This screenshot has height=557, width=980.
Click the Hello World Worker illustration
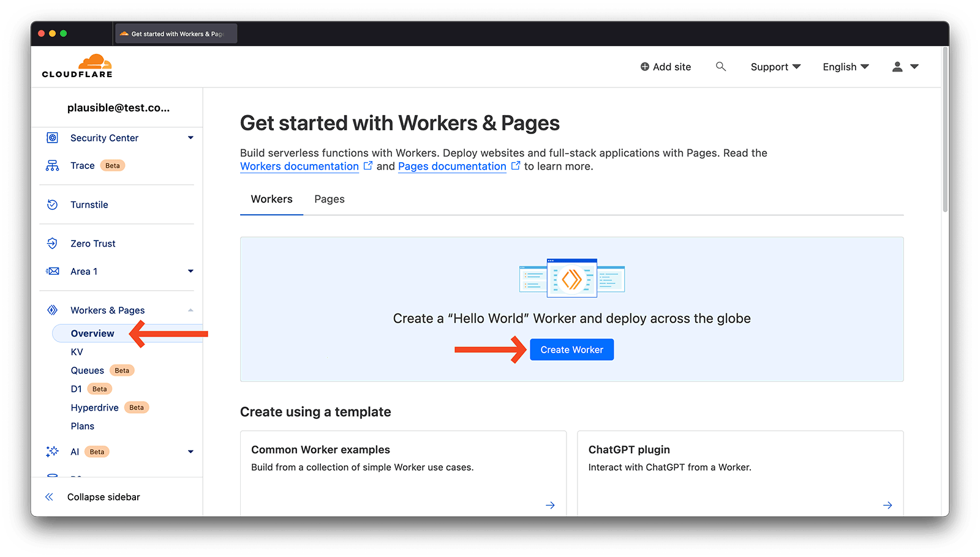tap(572, 278)
